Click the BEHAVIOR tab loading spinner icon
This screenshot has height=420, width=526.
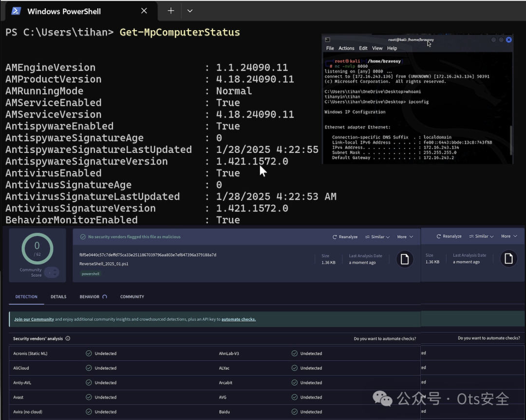pyautogui.click(x=105, y=297)
